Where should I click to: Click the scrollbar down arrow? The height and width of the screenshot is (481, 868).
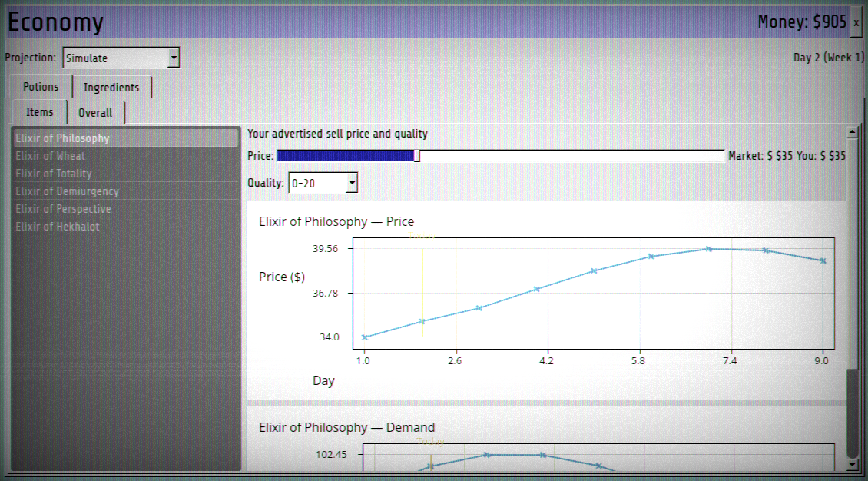coord(853,465)
